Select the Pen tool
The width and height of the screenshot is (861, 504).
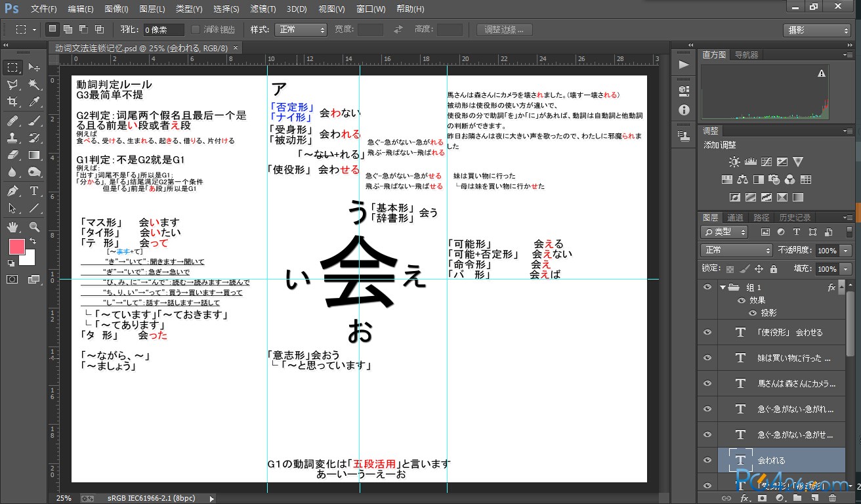click(12, 191)
